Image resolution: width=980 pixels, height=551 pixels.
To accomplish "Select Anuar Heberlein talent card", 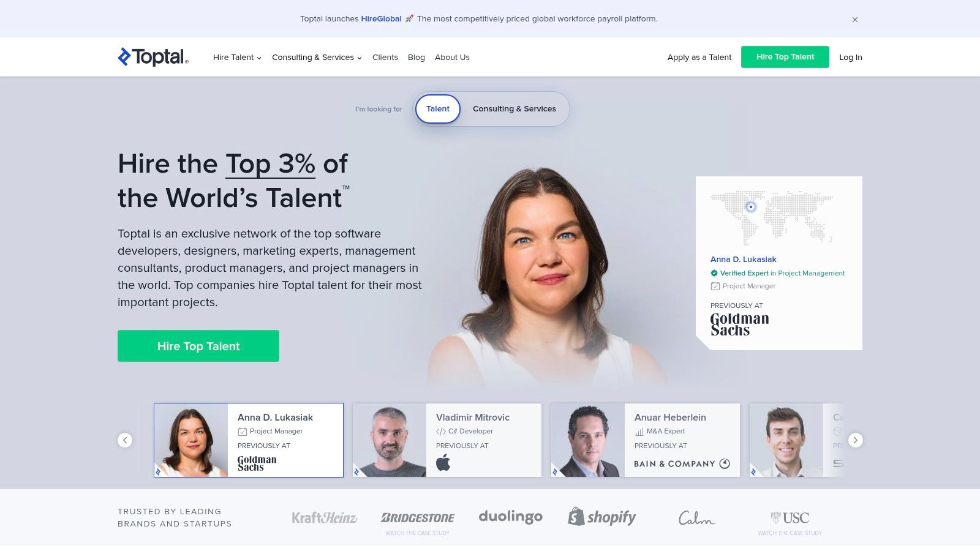I will tap(646, 440).
